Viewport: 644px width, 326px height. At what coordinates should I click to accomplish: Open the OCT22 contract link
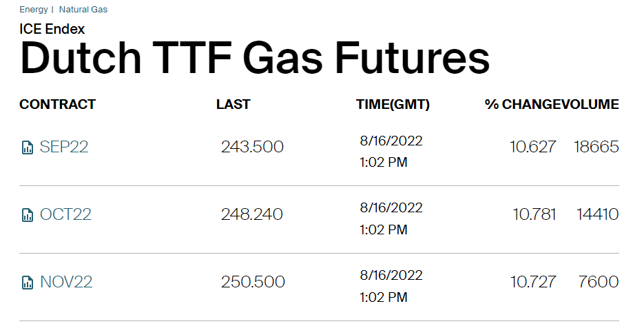pos(65,214)
